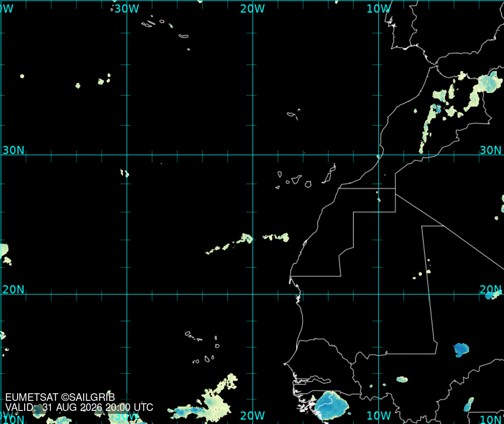Select the right-side 20N latitude label
The height and width of the screenshot is (424, 504).
[490, 290]
